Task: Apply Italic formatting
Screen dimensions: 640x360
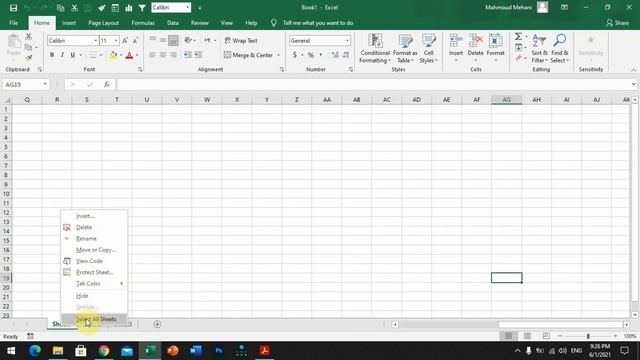Action: click(x=62, y=55)
